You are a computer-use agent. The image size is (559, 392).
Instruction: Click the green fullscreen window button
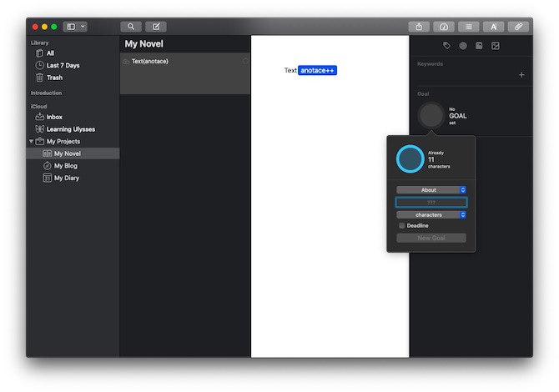pos(54,27)
